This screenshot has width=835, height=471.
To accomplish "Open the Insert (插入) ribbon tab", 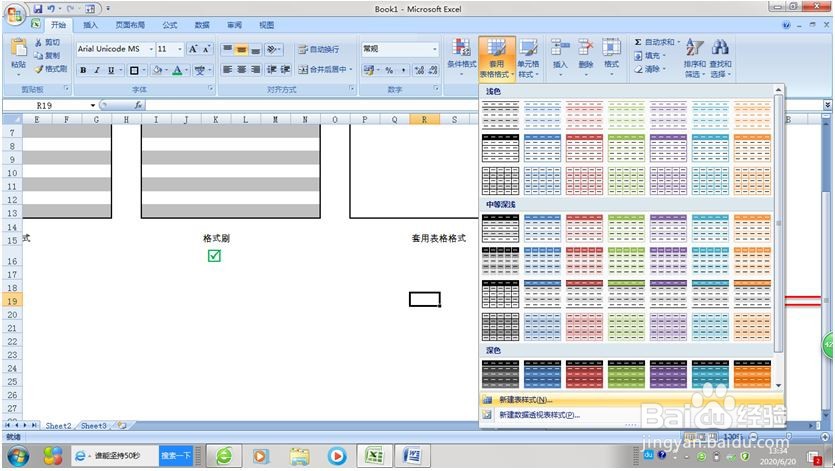I will (x=91, y=25).
